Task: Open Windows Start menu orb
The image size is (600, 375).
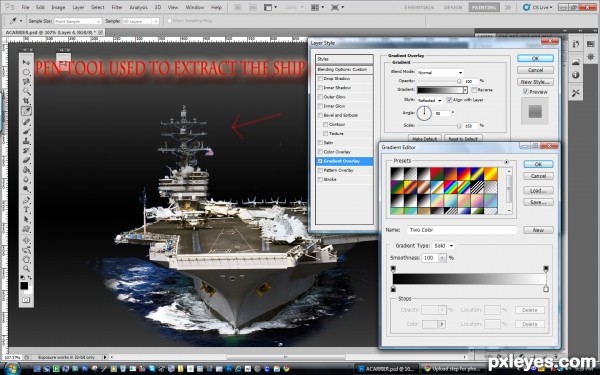Action: (x=11, y=368)
